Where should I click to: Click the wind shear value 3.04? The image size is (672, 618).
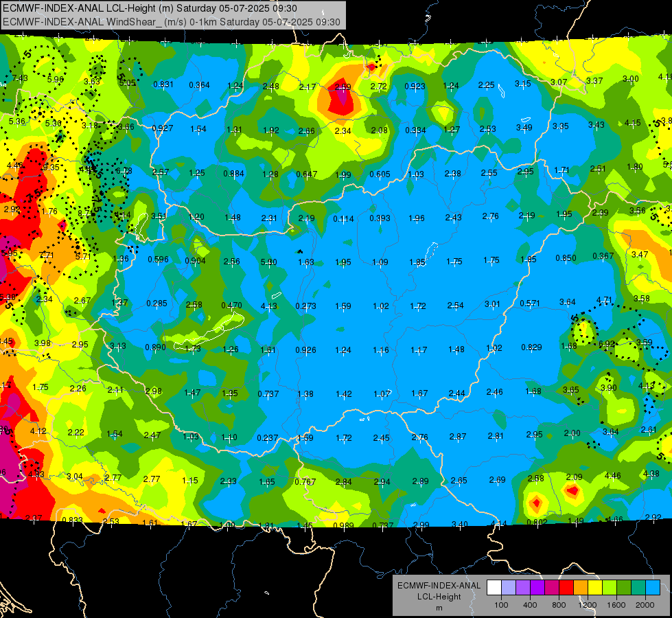tap(75, 477)
